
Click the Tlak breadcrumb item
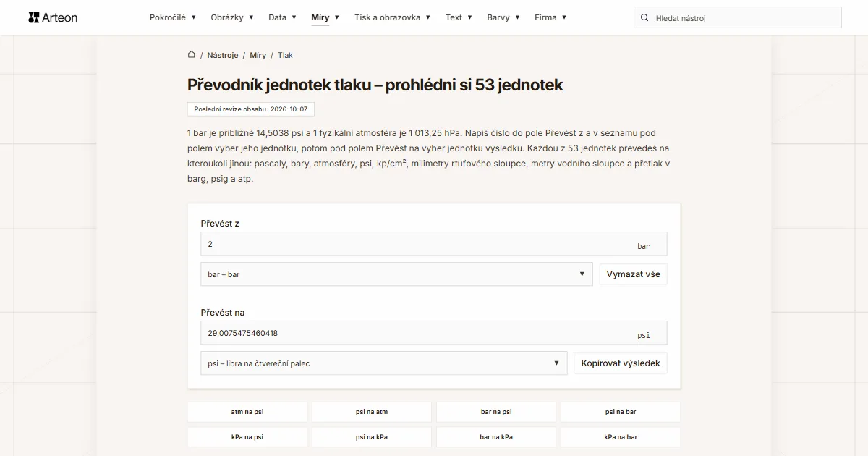pyautogui.click(x=285, y=55)
